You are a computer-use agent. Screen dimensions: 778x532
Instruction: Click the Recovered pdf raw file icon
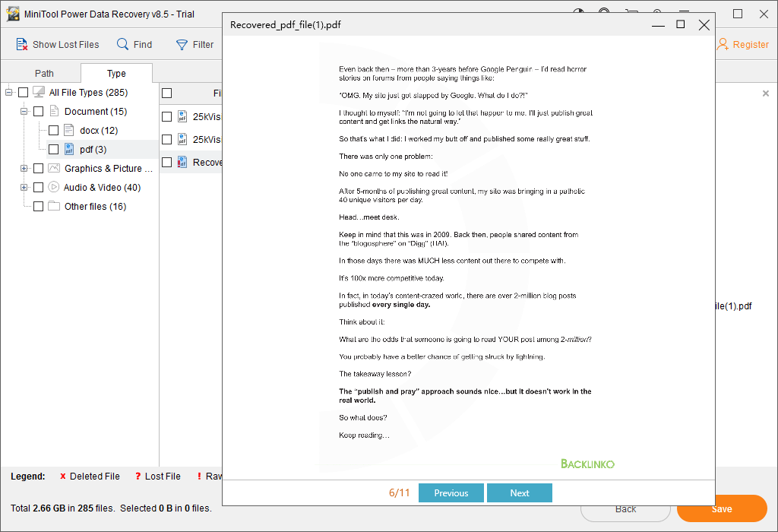[x=182, y=162]
